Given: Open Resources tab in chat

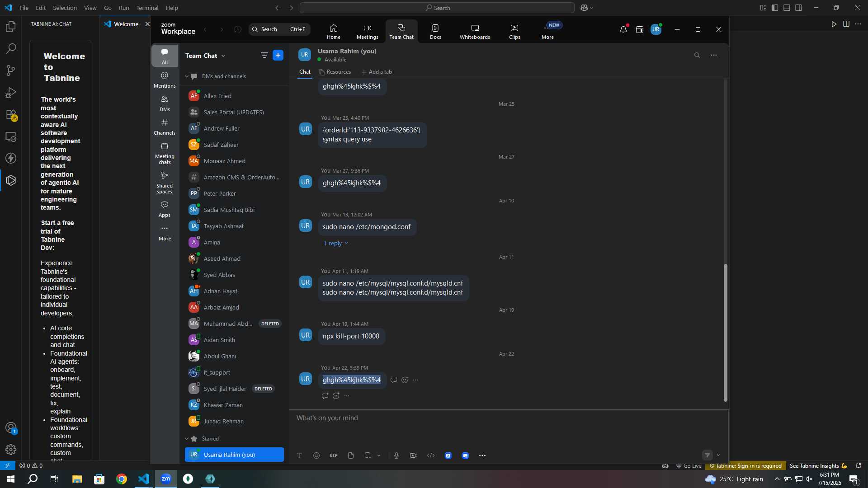Looking at the screenshot, I should click(x=335, y=72).
